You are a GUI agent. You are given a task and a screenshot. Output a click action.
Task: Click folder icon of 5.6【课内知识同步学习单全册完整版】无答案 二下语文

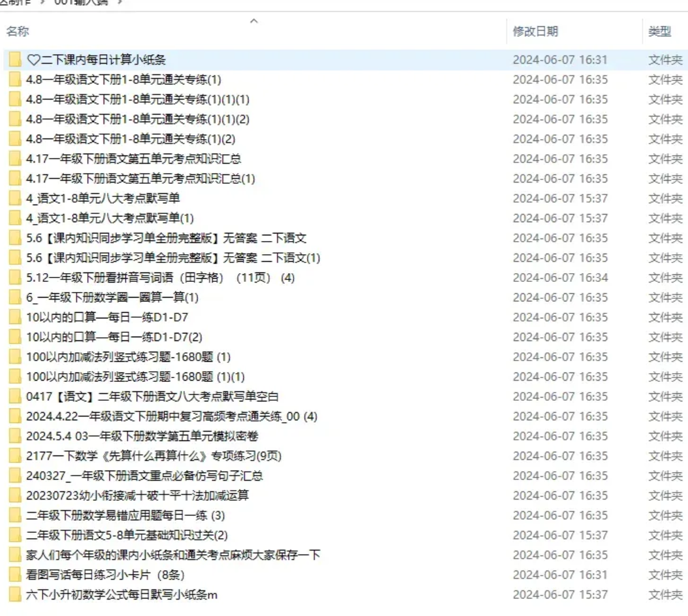coord(15,238)
